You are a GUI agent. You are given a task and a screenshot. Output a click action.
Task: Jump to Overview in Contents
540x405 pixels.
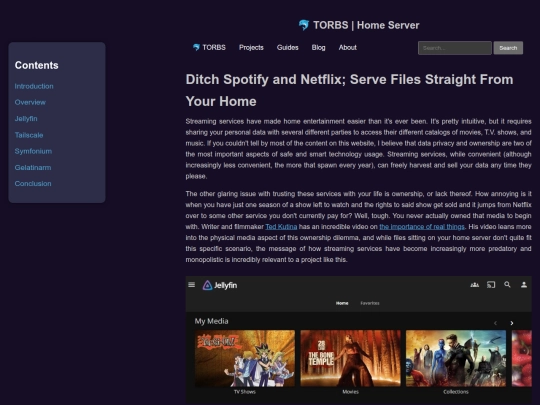coord(30,102)
